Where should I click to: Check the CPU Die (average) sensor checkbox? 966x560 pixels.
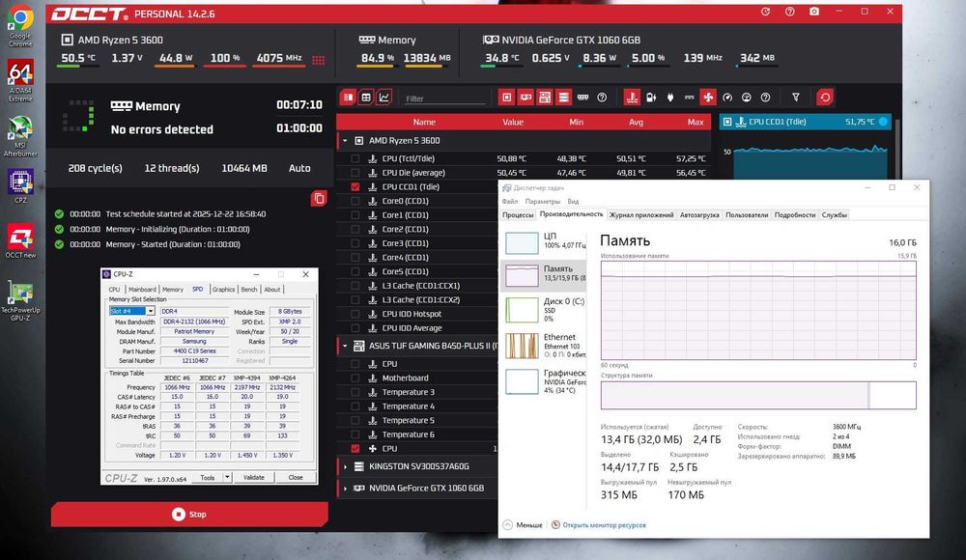(x=355, y=173)
